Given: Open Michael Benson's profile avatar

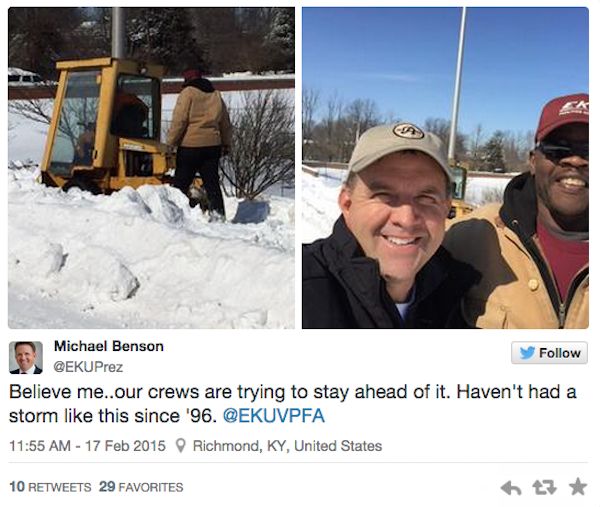Looking at the screenshot, I should click(26, 357).
